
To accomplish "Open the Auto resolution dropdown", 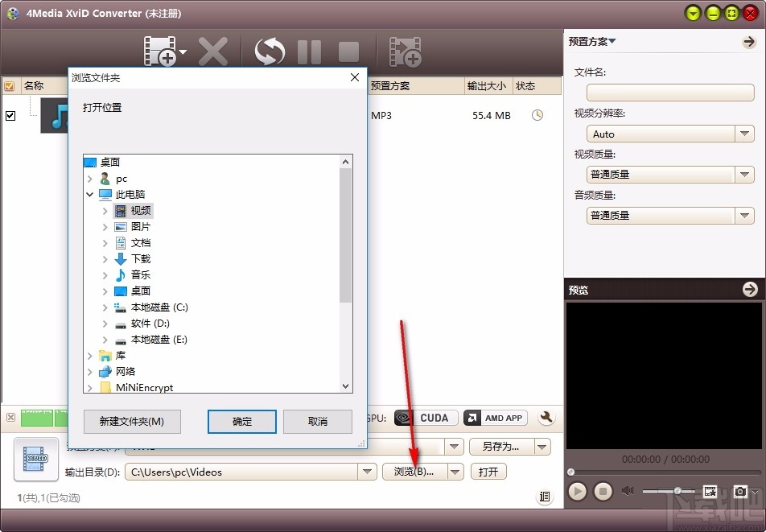I will pos(744,134).
